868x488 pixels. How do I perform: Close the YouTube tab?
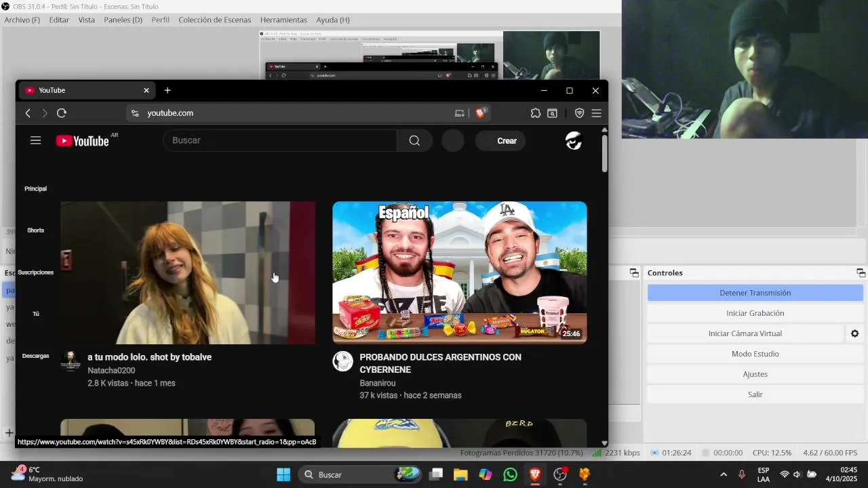(x=146, y=90)
